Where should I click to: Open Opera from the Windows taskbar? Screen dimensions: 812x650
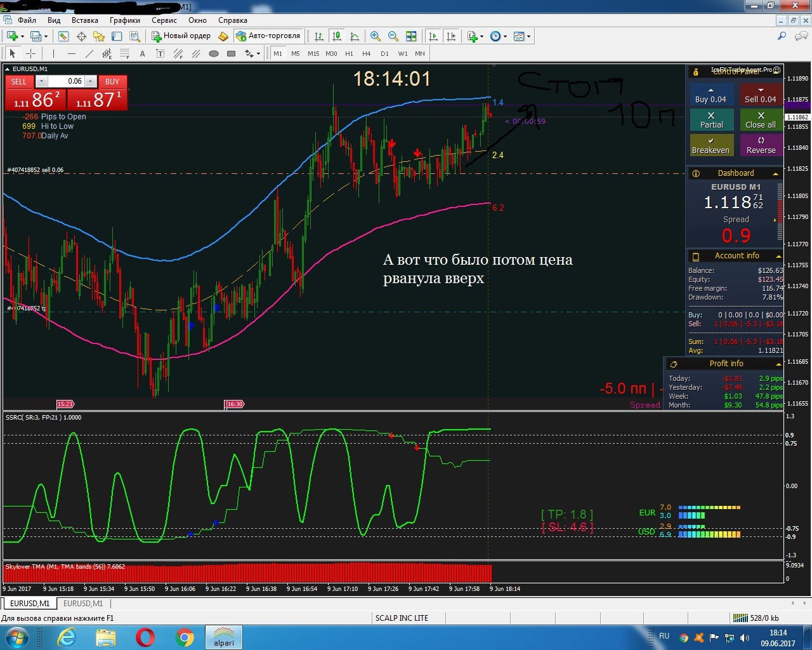pos(145,637)
